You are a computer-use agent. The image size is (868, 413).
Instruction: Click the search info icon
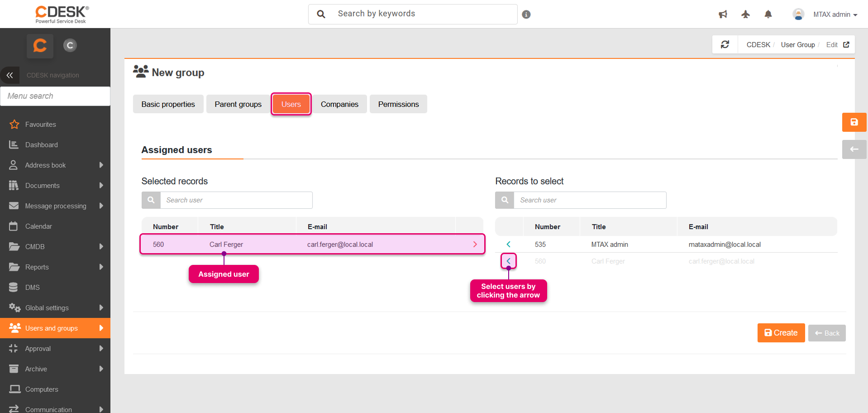[x=526, y=14]
